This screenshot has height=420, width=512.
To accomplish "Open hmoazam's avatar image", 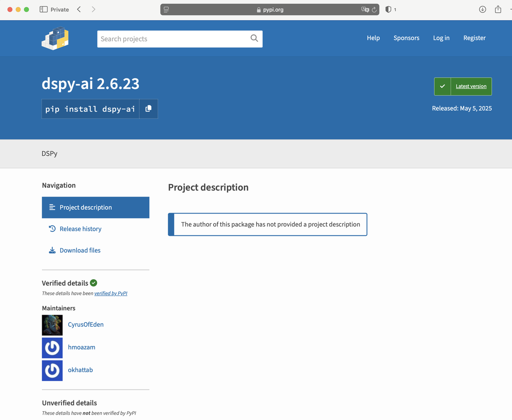I will click(52, 348).
